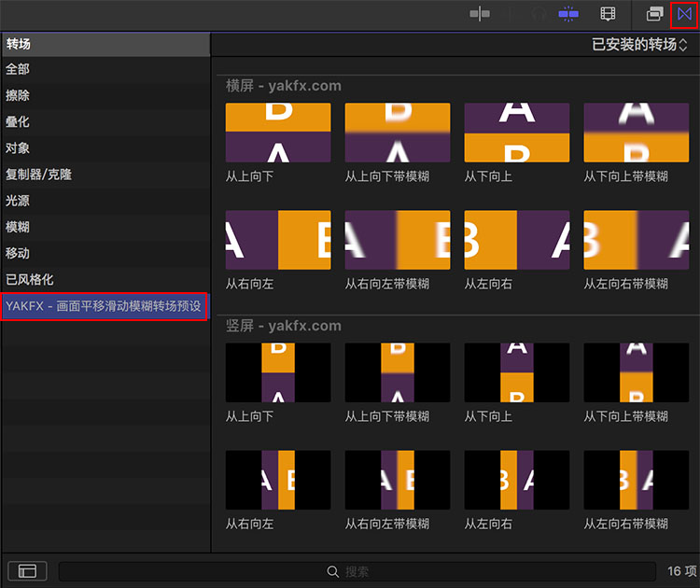Toggle the transitions browser bowtie icon

pyautogui.click(x=684, y=14)
